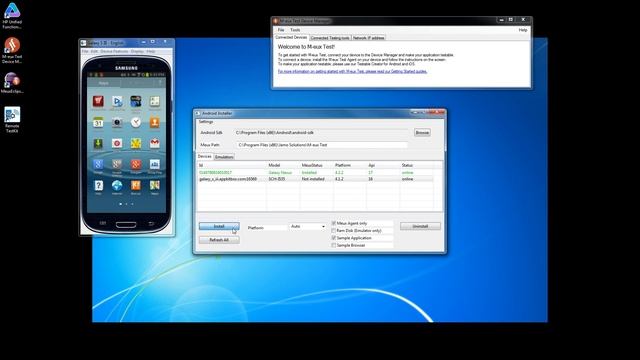The height and width of the screenshot is (360, 640).
Task: Open File menu in phone viewer window
Action: coord(84,51)
